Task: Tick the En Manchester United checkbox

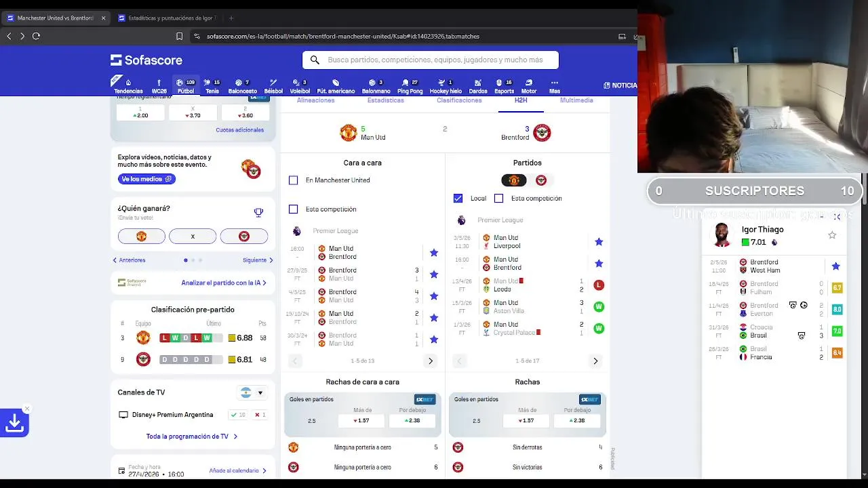Action: tap(293, 180)
